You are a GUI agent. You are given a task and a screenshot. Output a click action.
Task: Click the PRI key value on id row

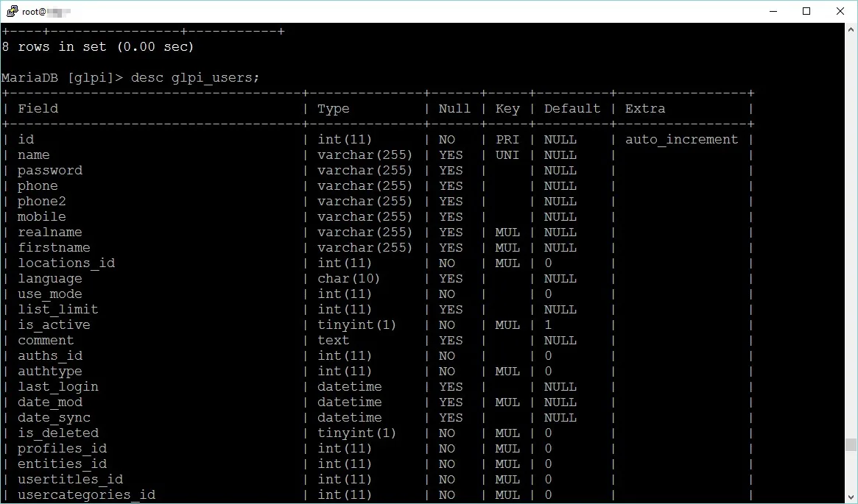click(507, 139)
